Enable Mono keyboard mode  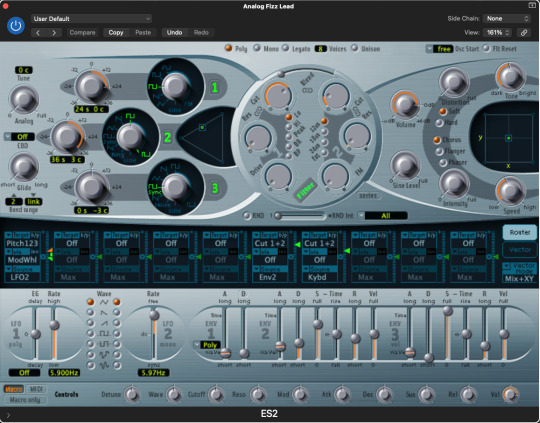(x=257, y=48)
